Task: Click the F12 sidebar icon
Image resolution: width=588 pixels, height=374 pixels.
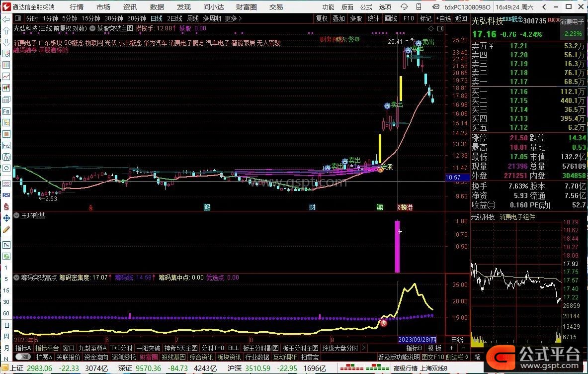Action: tap(6, 145)
